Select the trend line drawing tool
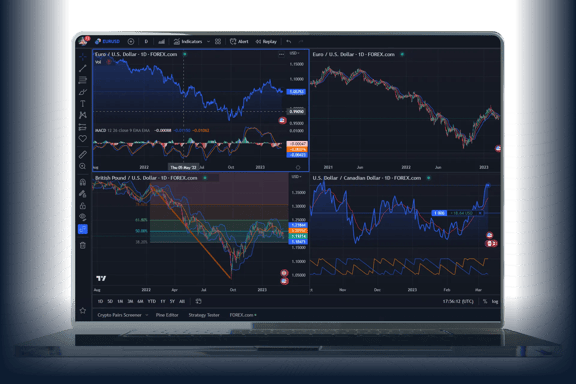 (83, 68)
